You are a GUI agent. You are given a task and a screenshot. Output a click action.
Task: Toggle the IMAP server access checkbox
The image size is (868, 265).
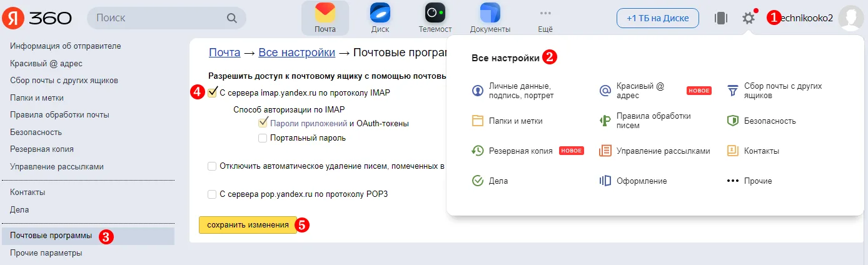(x=213, y=92)
